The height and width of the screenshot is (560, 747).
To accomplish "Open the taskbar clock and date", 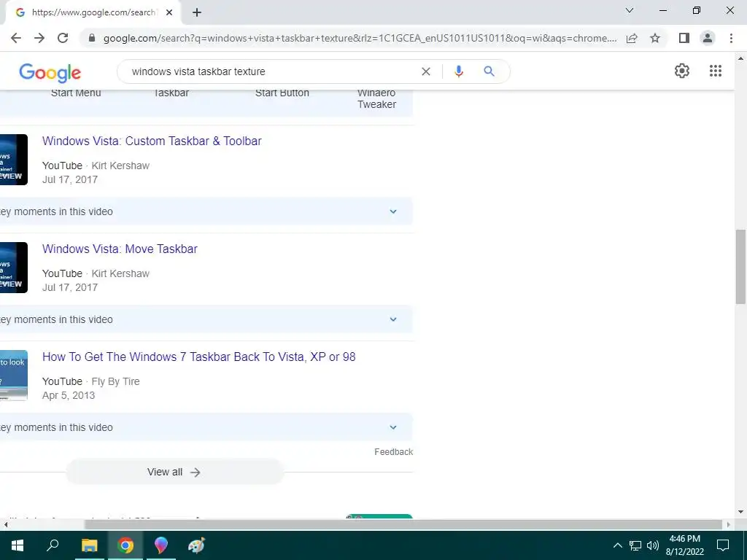I will tap(684, 545).
